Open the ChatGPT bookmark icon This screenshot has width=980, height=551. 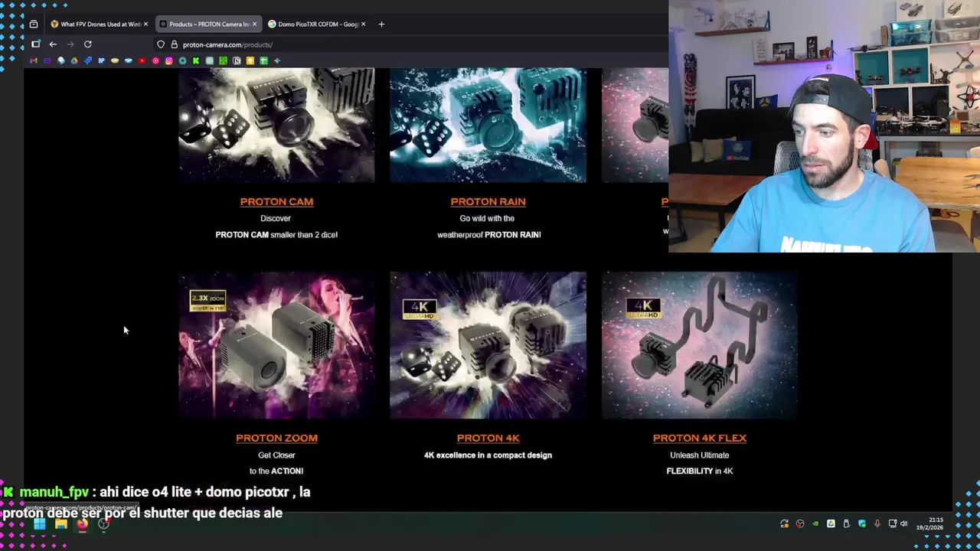[209, 60]
